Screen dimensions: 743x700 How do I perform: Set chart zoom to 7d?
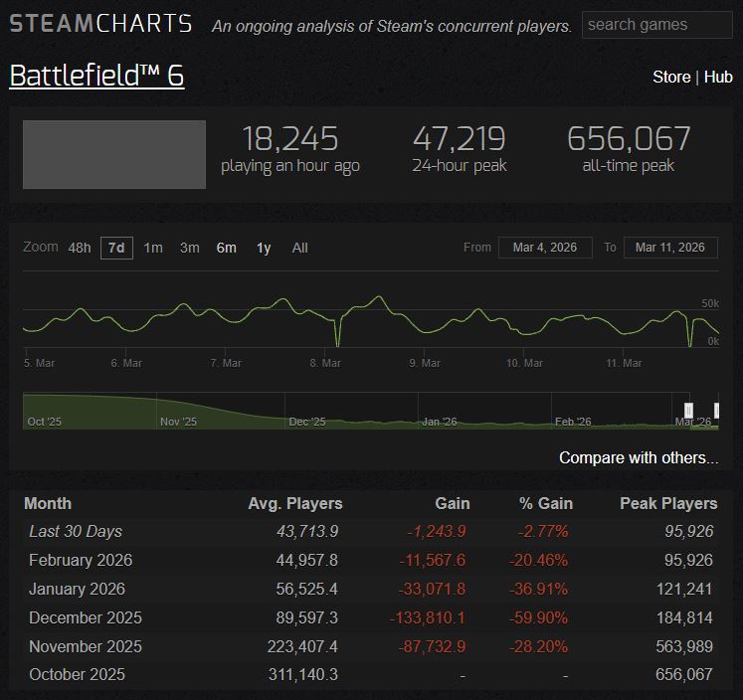[116, 248]
